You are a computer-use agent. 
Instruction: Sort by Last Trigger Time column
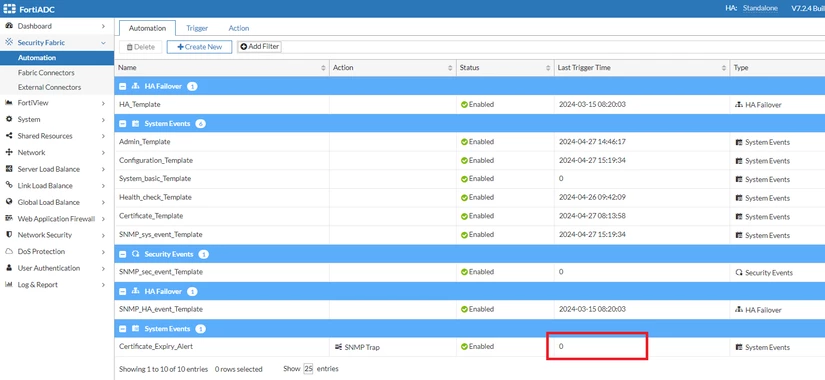(723, 68)
